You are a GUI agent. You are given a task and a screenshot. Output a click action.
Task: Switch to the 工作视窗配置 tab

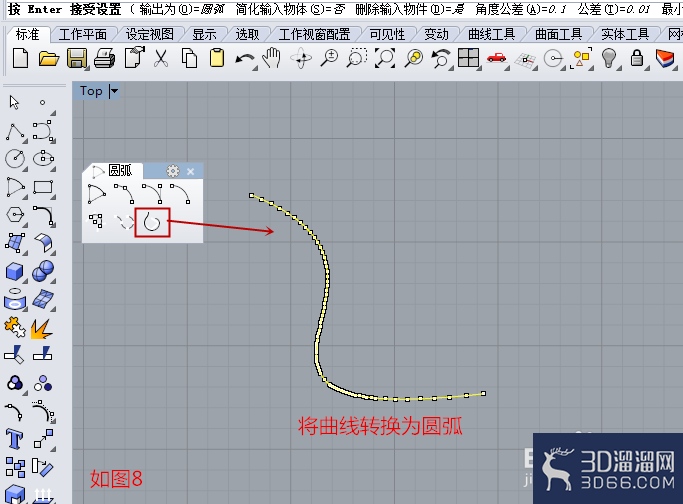(314, 34)
